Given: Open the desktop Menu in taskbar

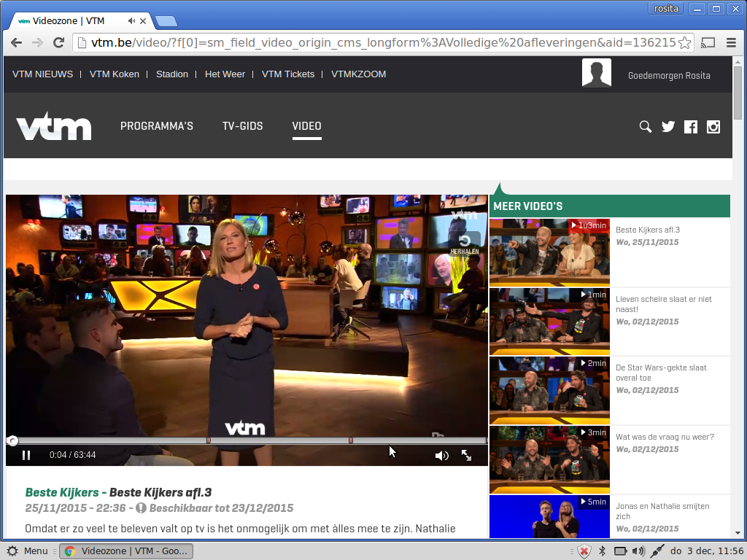Looking at the screenshot, I should pyautogui.click(x=28, y=551).
